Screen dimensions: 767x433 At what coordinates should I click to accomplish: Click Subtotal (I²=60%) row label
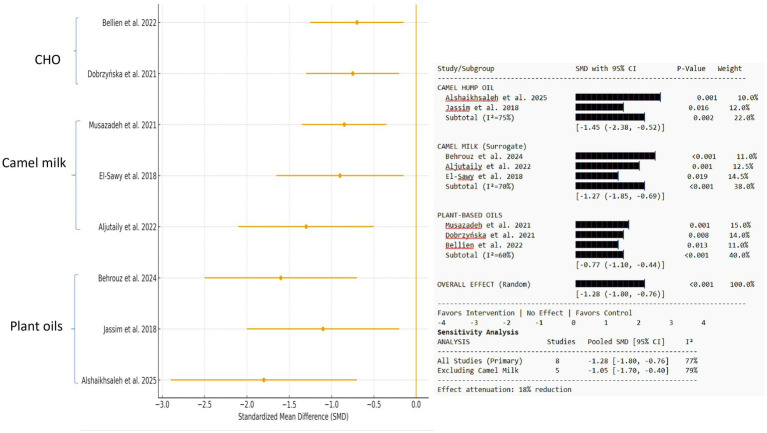pyautogui.click(x=480, y=255)
